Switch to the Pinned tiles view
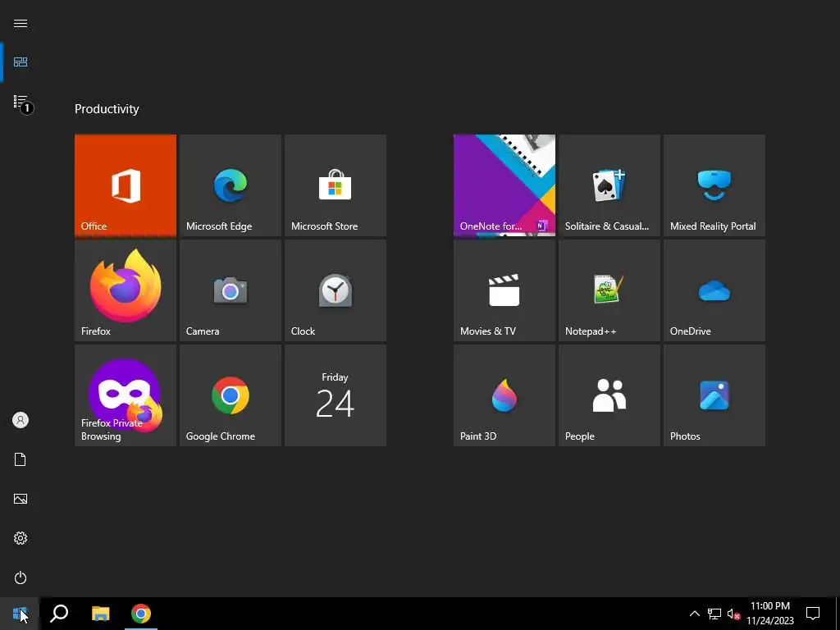 [21, 62]
